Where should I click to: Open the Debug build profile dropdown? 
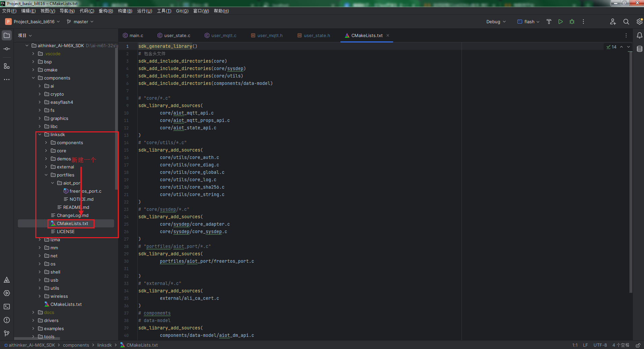pyautogui.click(x=496, y=22)
